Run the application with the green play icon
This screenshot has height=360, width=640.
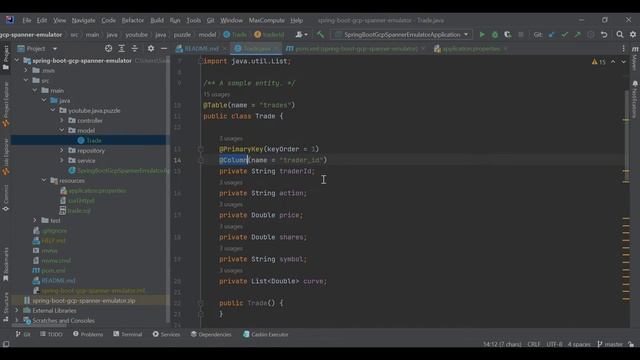click(x=482, y=35)
